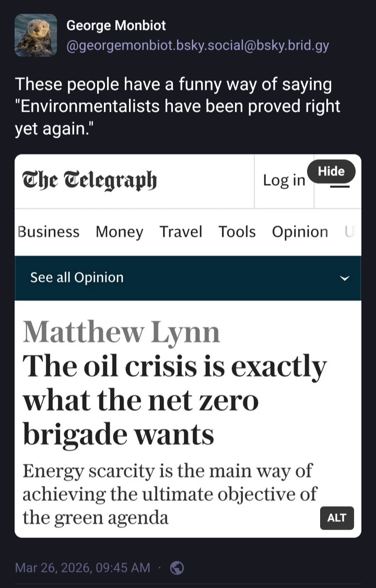Open the George Monbiot display name
The image size is (376, 588).
pos(116,25)
